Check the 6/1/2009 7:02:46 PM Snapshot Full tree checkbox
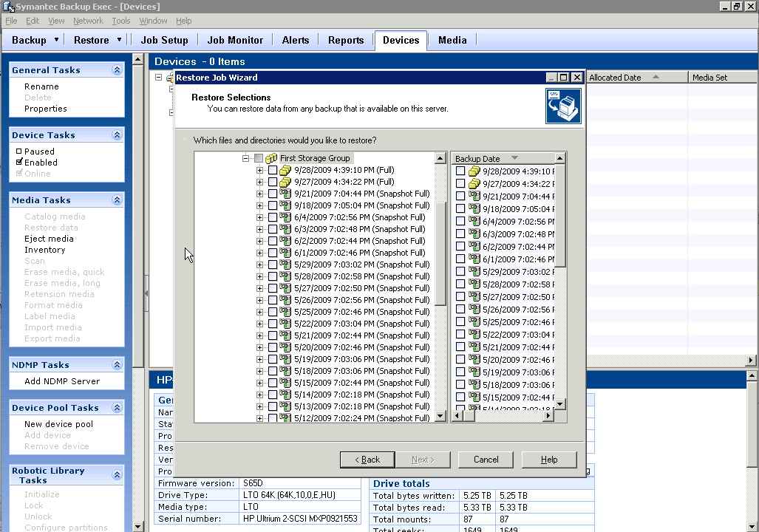Image resolution: width=759 pixels, height=532 pixels. (x=273, y=253)
